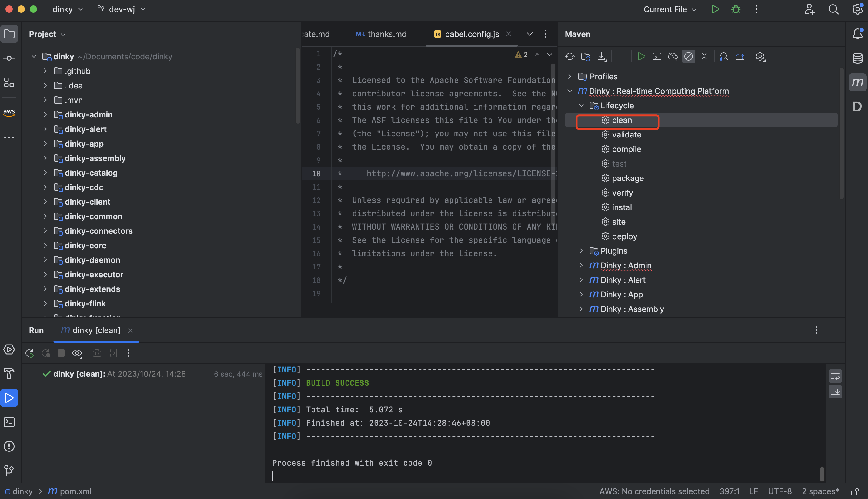Execute a Maven goal
The image size is (868, 499).
pos(657,56)
